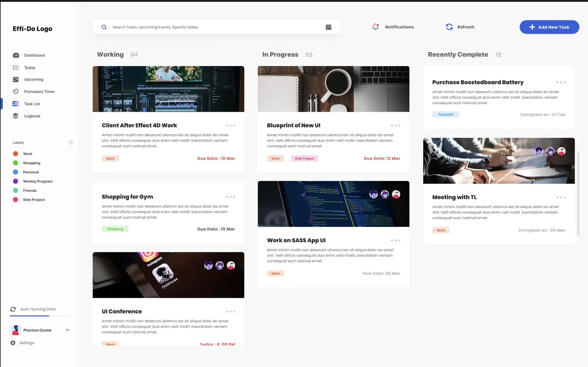Open options for Client After Effect 4D Work
The height and width of the screenshot is (367, 588).
coord(230,126)
